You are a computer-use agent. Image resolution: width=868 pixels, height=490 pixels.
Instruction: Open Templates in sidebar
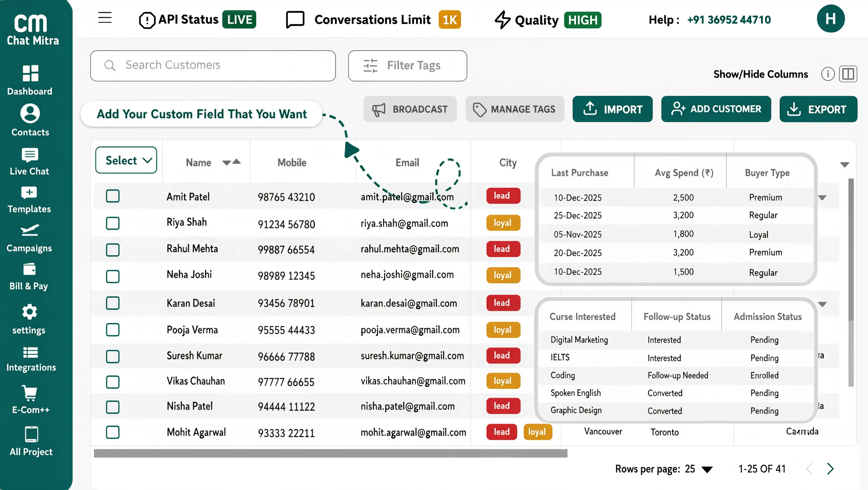point(29,200)
